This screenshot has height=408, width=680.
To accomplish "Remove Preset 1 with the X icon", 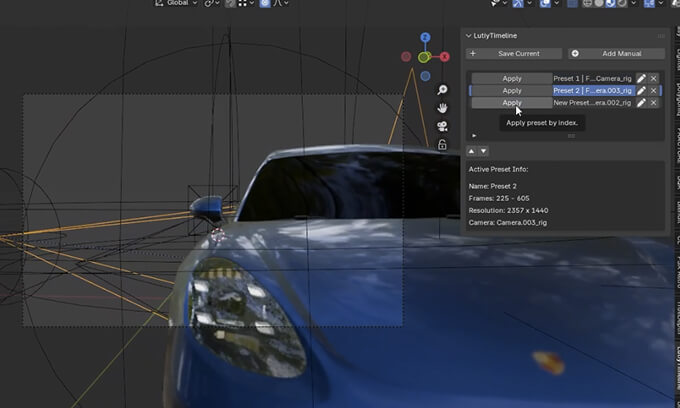I will 654,78.
